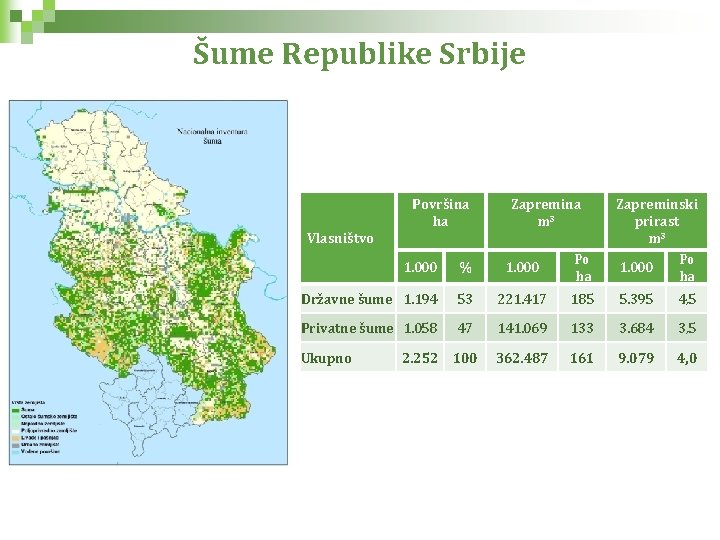Image resolution: width=720 pixels, height=540 pixels.
Task: Click the "53" percent cell
Action: (465, 299)
